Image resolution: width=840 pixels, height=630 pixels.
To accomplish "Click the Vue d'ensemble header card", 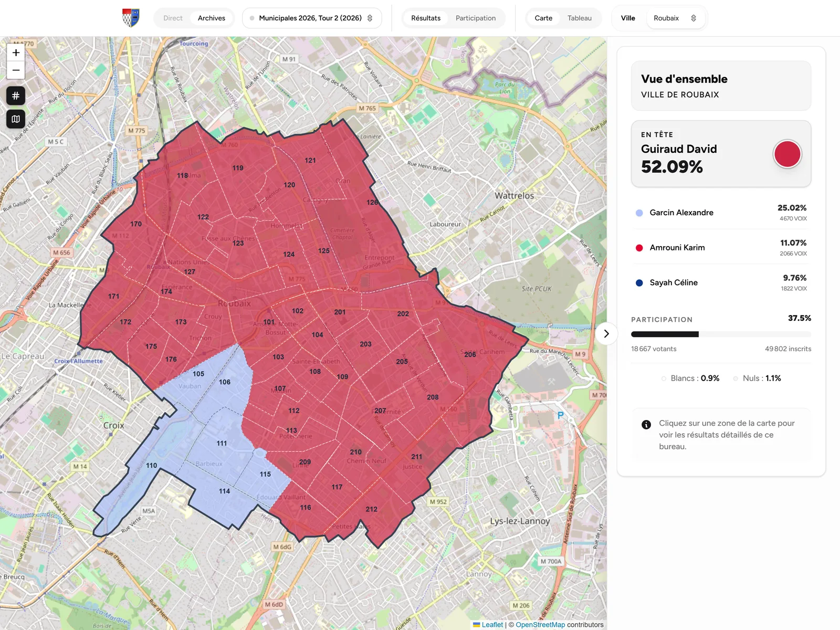I will pos(721,86).
